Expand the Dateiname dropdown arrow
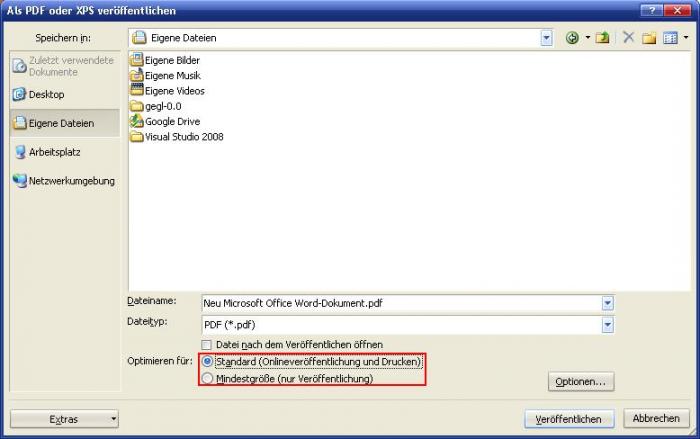 coord(608,303)
